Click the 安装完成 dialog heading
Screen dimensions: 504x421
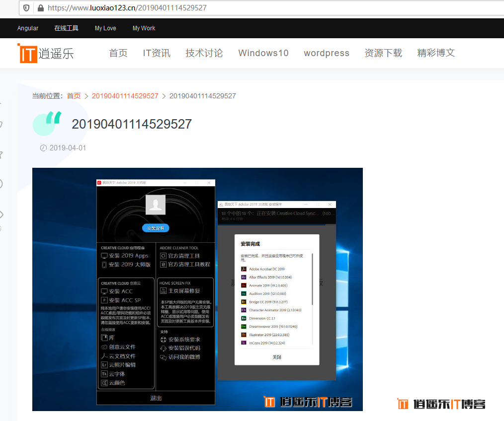[251, 244]
